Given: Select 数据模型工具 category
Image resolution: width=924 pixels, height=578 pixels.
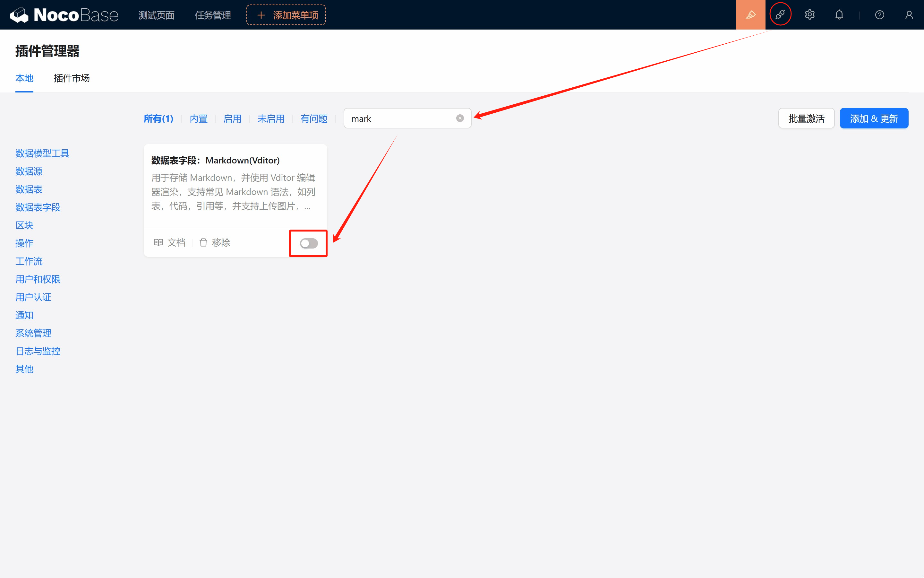Looking at the screenshot, I should [42, 153].
